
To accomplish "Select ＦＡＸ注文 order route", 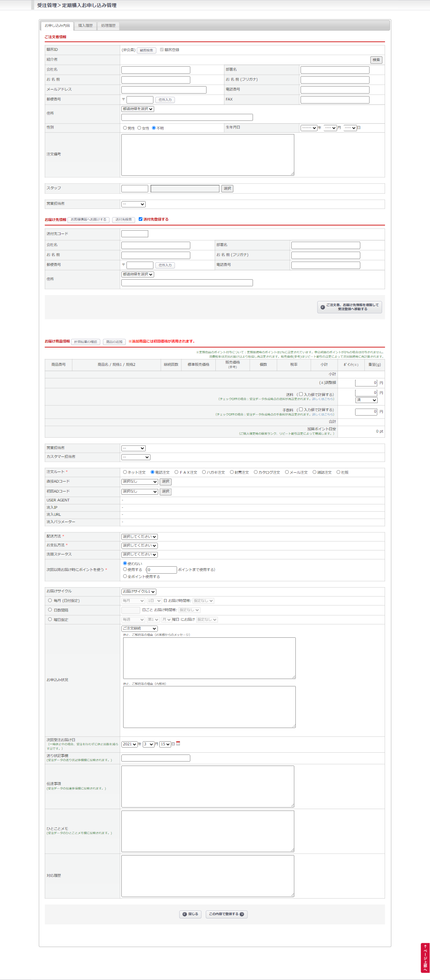I will 176,472.
